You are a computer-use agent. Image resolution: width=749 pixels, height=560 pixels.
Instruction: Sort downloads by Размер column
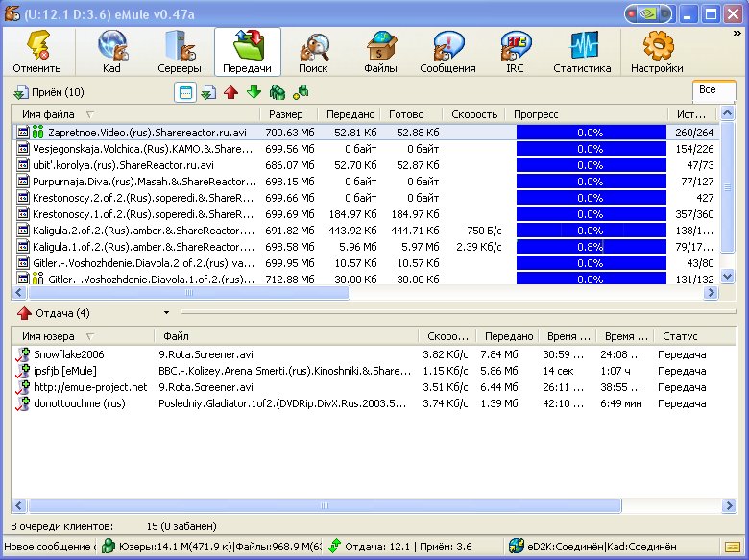288,114
